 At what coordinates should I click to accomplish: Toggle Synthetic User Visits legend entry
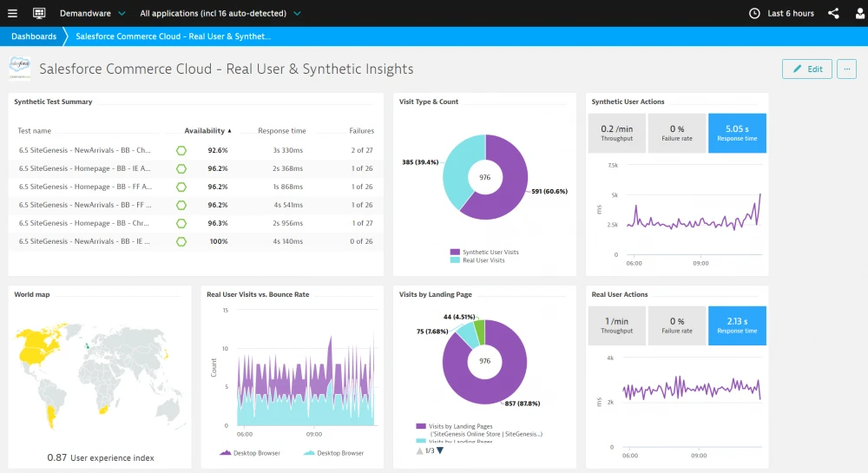[x=484, y=252]
